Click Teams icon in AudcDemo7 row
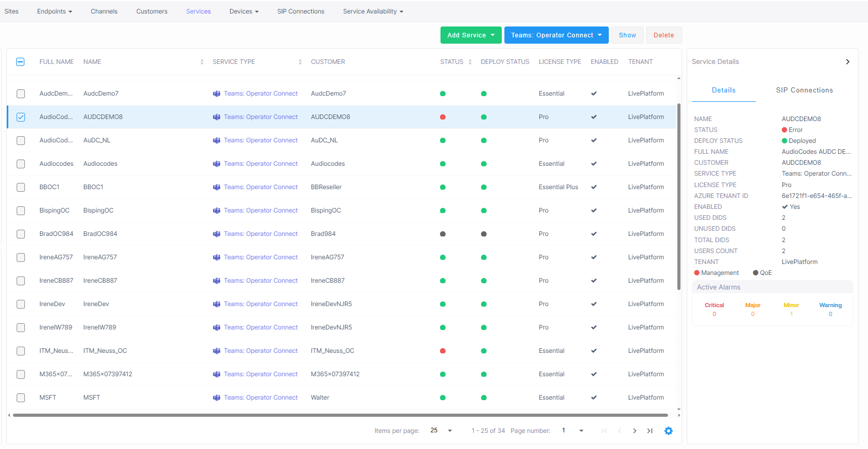The height and width of the screenshot is (449, 868). 217,94
